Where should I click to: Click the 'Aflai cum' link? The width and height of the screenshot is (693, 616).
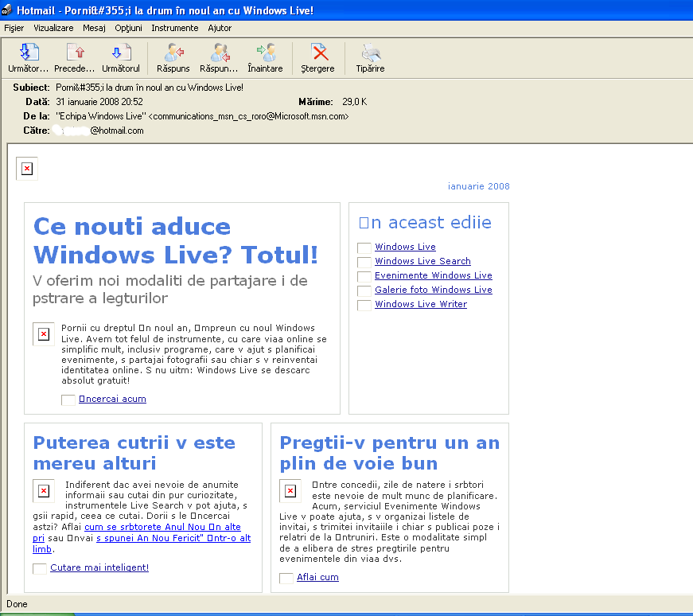pyautogui.click(x=317, y=577)
